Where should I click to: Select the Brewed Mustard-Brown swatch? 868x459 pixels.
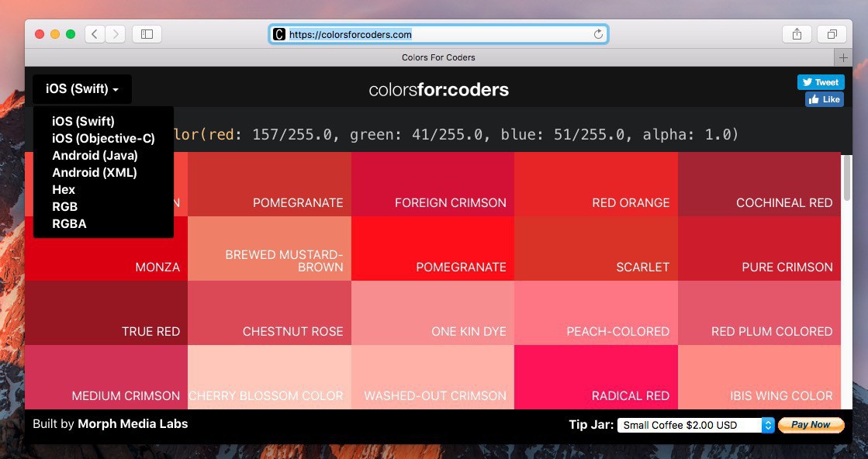(270, 248)
